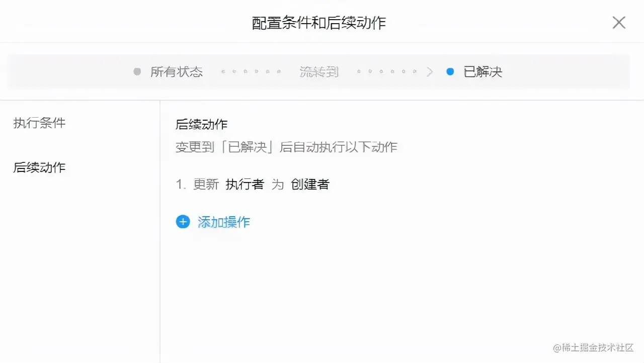
Task: Switch to the 执行条件 tab
Action: click(x=39, y=123)
